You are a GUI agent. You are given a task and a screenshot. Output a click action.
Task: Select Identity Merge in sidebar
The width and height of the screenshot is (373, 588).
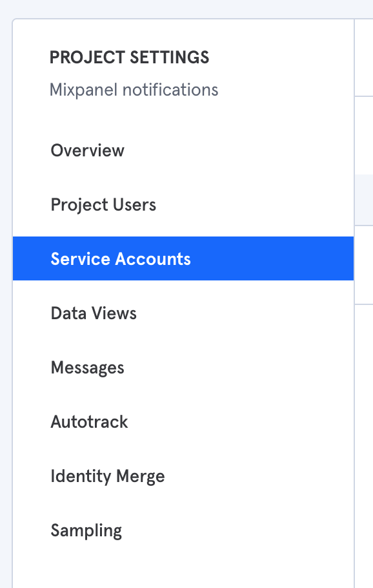183,476
